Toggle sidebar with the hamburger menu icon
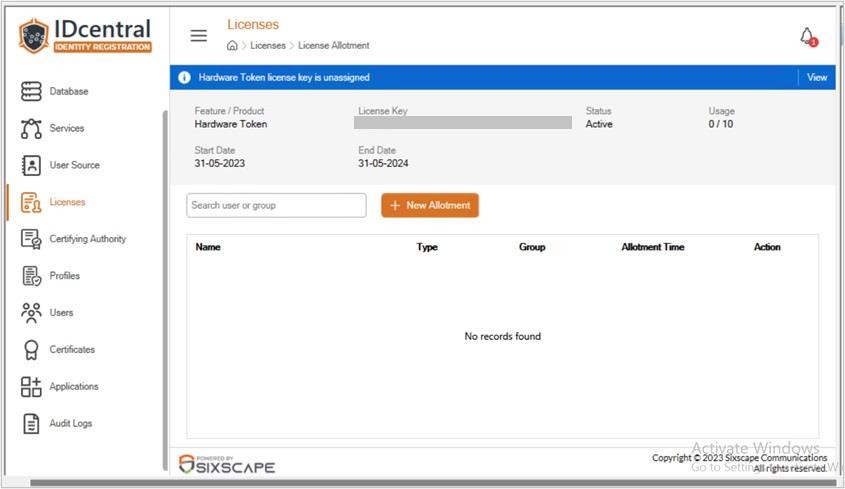 coord(198,36)
